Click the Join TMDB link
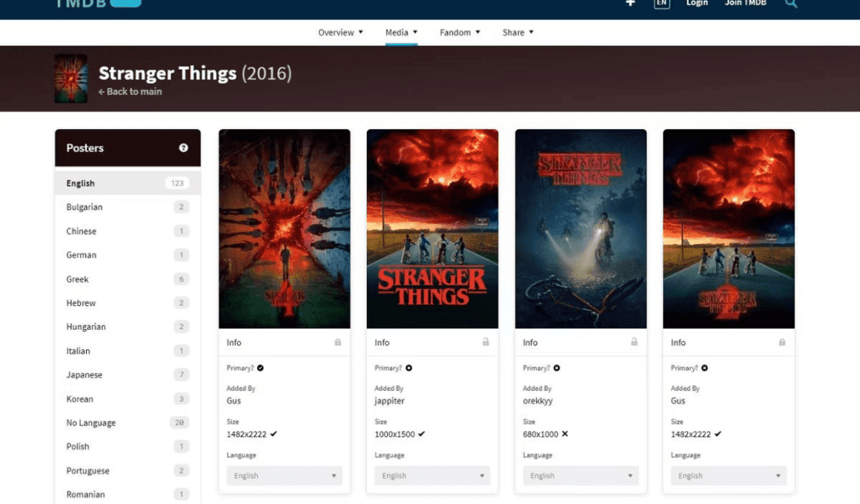The height and width of the screenshot is (504, 860). 745,3
